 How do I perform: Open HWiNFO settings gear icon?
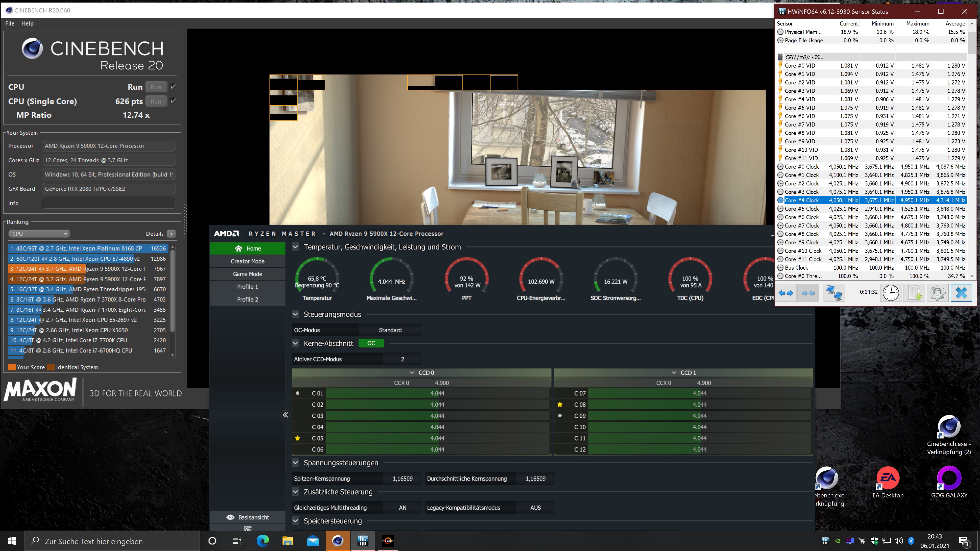(x=937, y=293)
